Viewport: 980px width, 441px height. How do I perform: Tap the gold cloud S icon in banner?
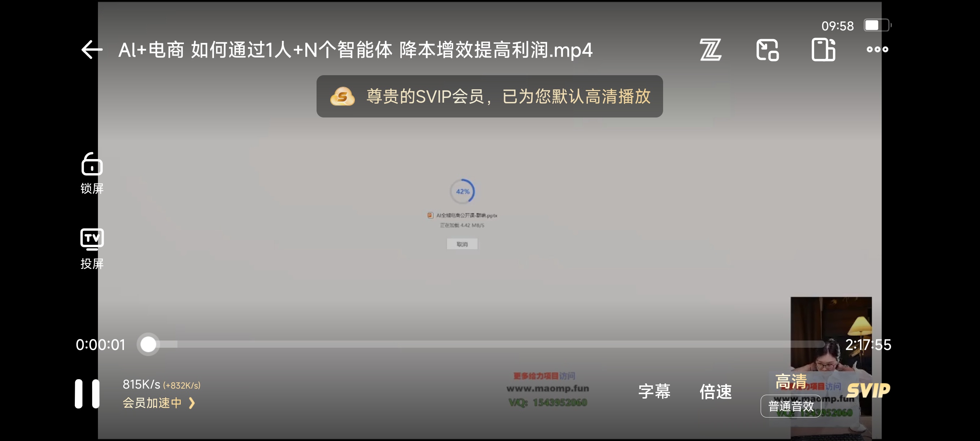[343, 96]
